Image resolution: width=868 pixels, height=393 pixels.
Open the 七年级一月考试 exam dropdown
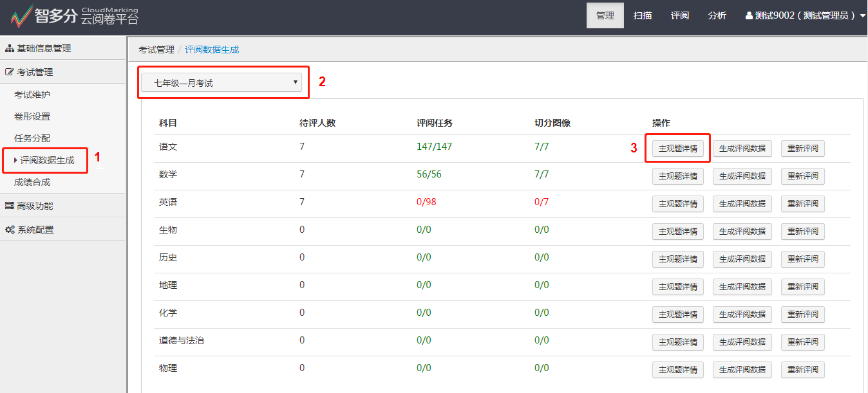(222, 82)
